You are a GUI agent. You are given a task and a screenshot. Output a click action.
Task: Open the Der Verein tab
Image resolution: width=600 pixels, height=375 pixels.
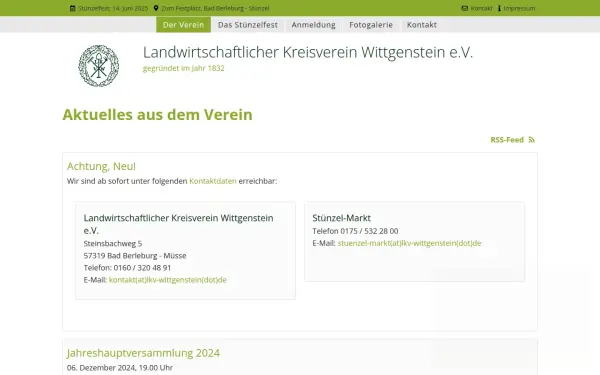coord(183,25)
